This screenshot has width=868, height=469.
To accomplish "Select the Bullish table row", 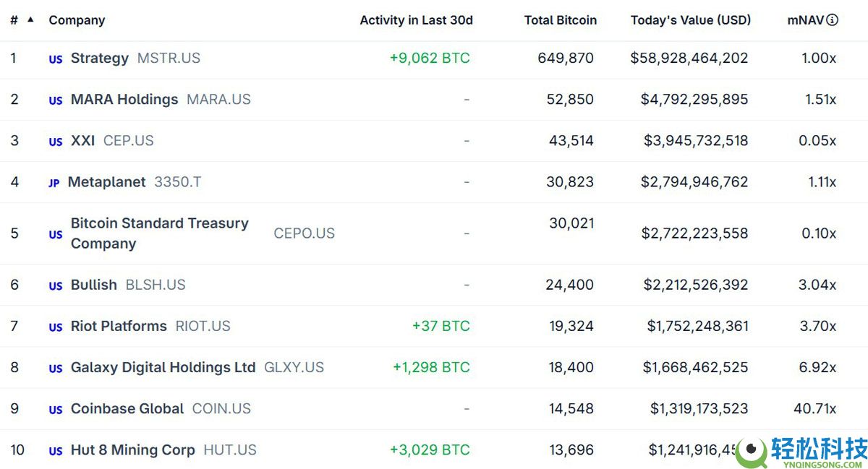I will (x=434, y=285).
